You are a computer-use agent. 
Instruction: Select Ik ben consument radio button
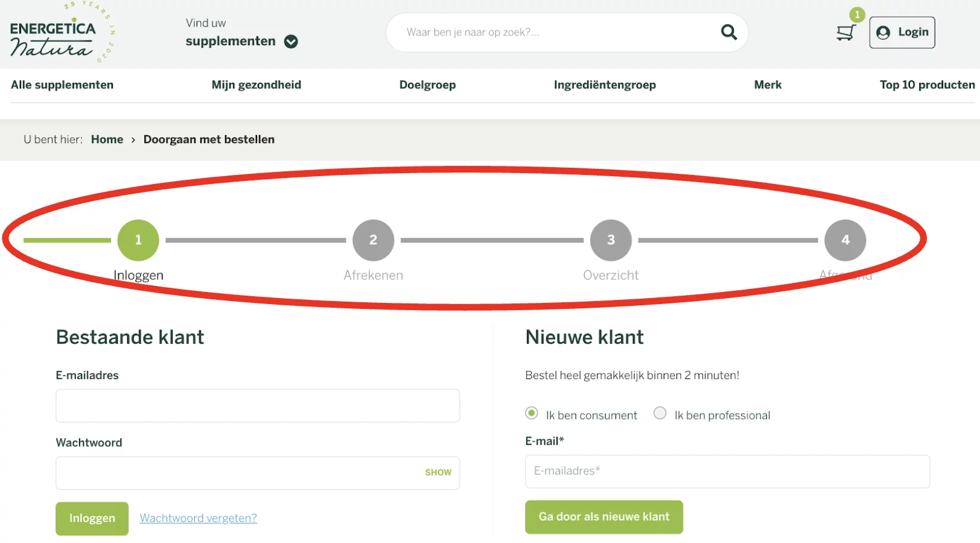point(532,413)
